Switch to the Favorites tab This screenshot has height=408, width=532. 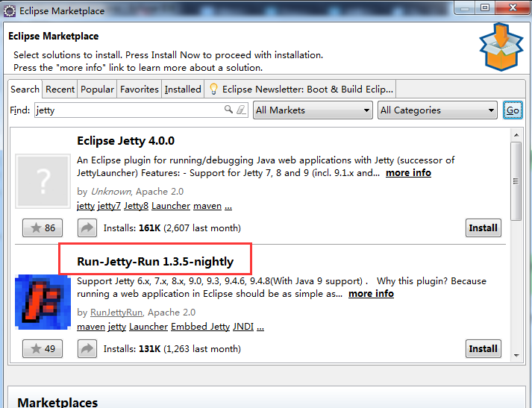pyautogui.click(x=139, y=90)
